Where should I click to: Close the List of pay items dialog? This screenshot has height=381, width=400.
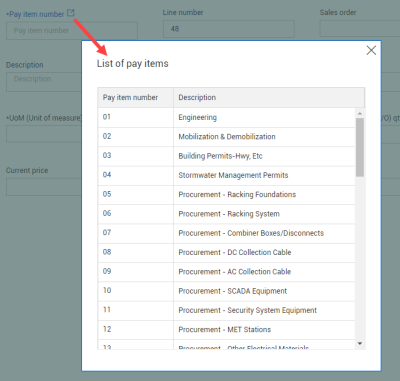[x=371, y=50]
